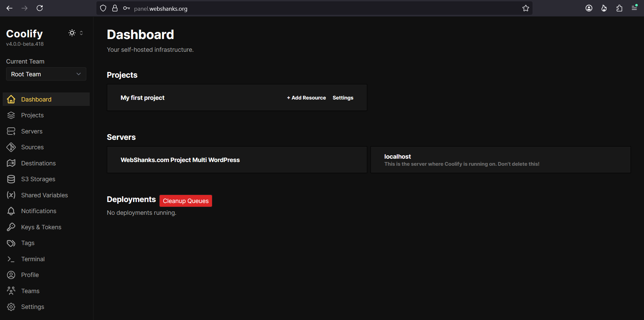Click the Dashboard home icon in sidebar
The image size is (644, 320).
11,99
